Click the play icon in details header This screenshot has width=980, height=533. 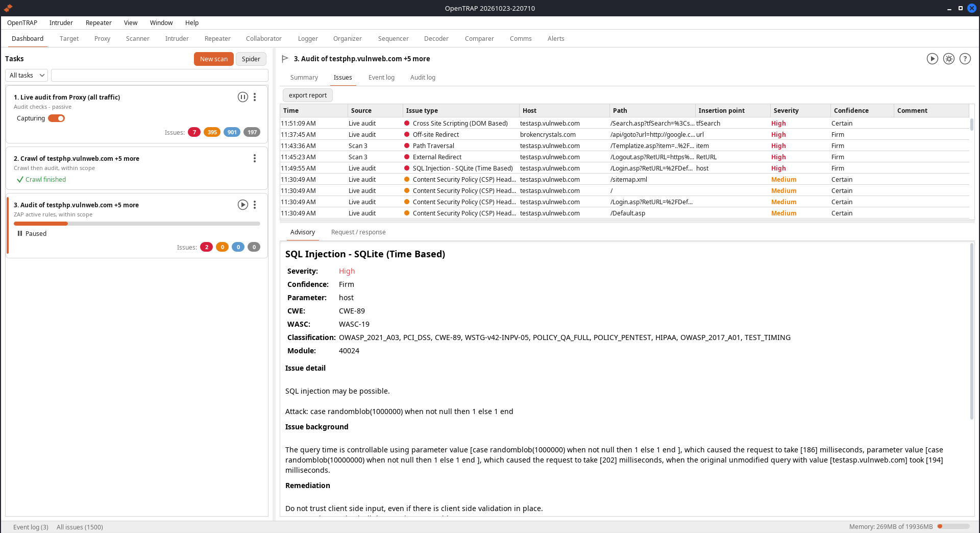tap(933, 59)
